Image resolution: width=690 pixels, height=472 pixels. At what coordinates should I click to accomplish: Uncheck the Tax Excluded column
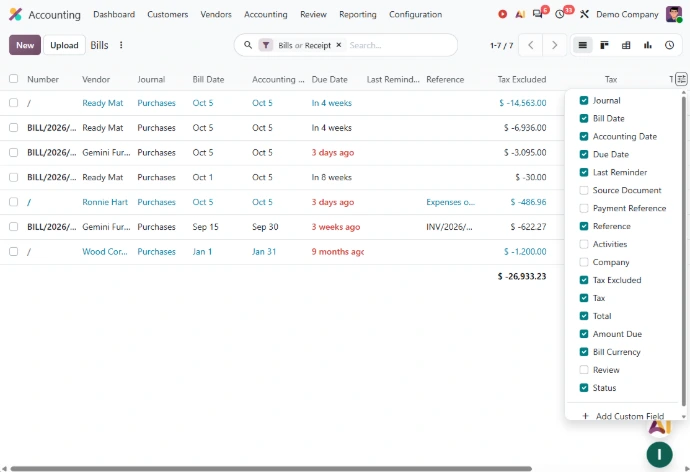pos(584,280)
